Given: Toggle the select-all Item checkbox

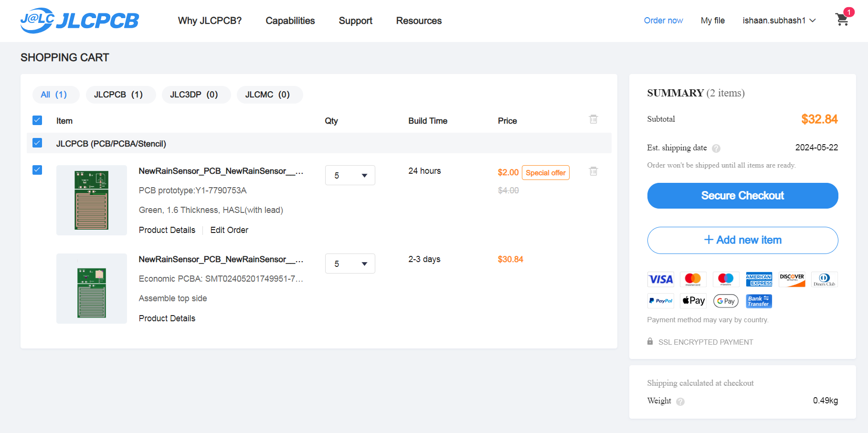Looking at the screenshot, I should click(x=37, y=120).
